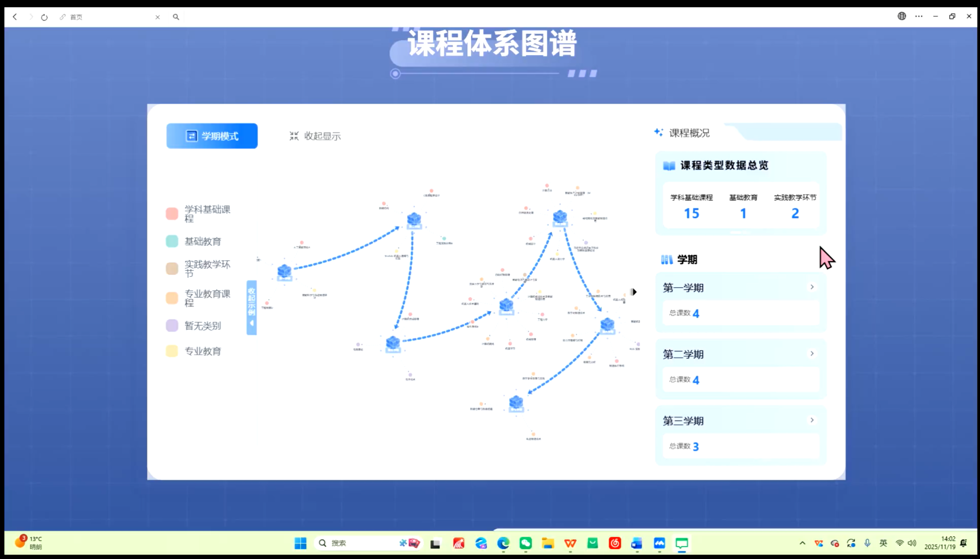Click the 学期模式 mode switch button
The width and height of the screenshot is (980, 559).
212,136
